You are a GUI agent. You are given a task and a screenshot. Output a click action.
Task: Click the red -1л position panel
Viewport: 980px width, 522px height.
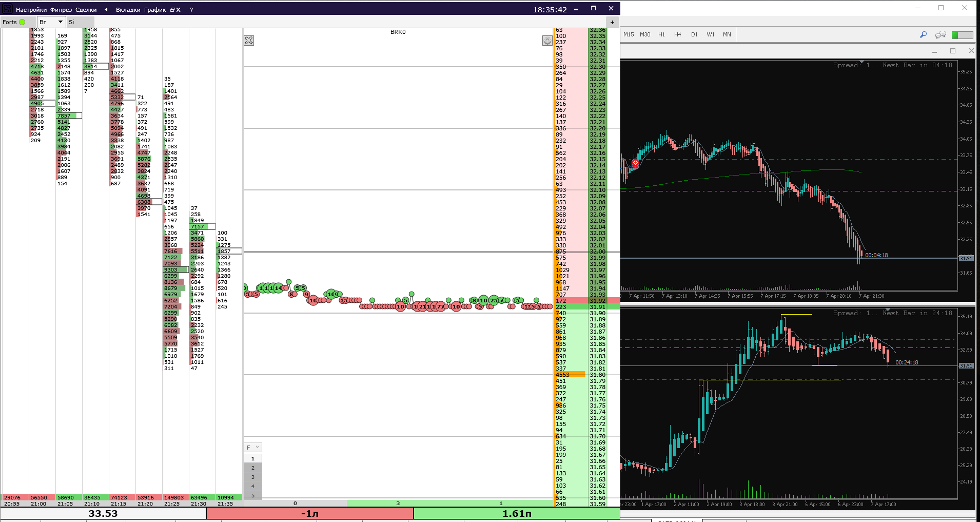pyautogui.click(x=310, y=513)
